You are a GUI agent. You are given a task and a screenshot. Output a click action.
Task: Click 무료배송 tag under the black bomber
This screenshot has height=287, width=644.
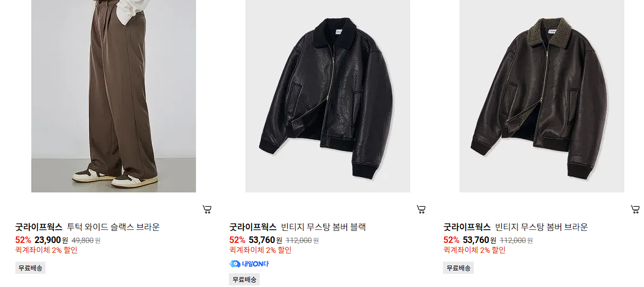click(244, 280)
